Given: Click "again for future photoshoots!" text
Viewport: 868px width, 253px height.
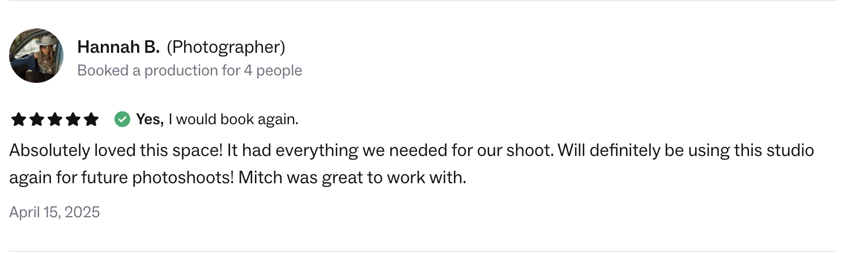Looking at the screenshot, I should pyautogui.click(x=121, y=178).
